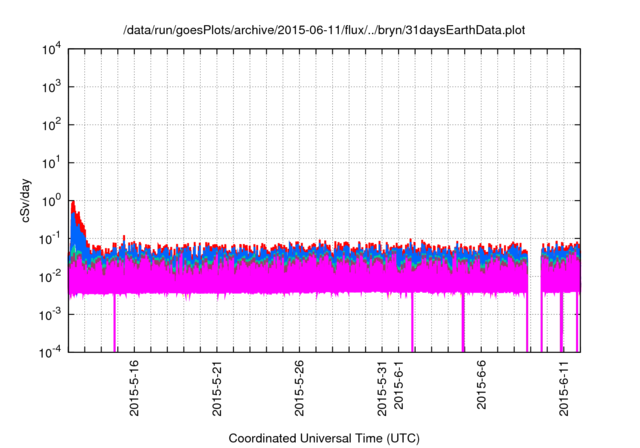Screen dimensions: 640x448
Task: Click the red peak at the plot start
Action: coord(73,205)
